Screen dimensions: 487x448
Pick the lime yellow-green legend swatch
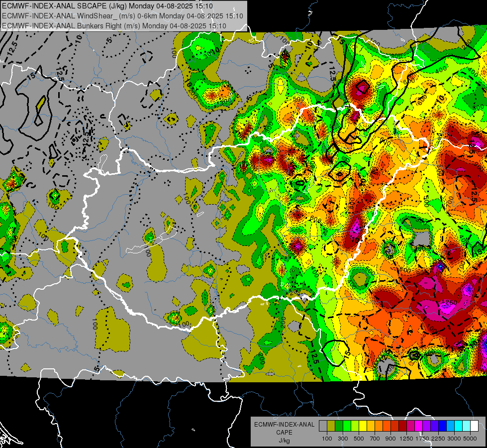click(355, 426)
